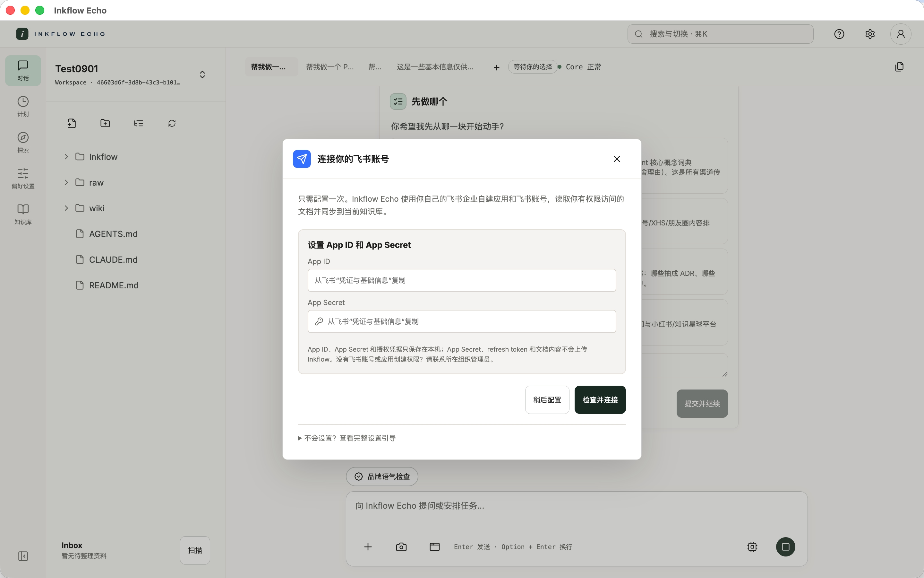
Task: Open the 知识库 knowledge base section
Action: 23,215
